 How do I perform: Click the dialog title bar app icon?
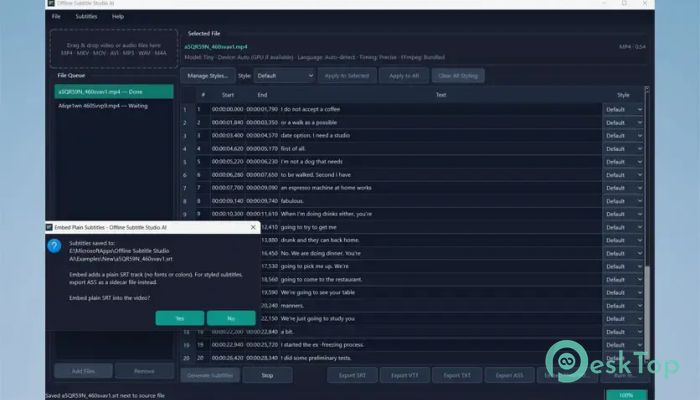50,227
